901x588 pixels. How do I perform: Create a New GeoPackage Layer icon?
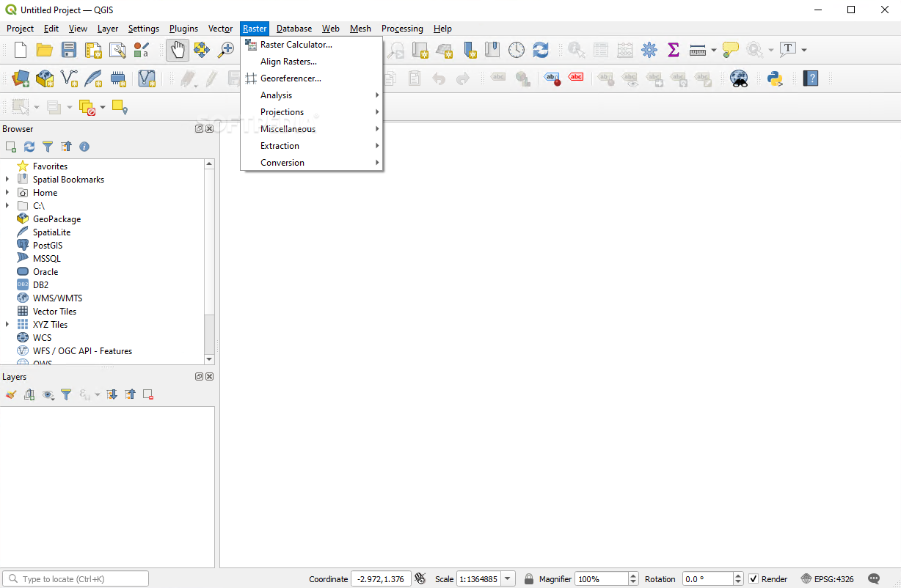45,78
